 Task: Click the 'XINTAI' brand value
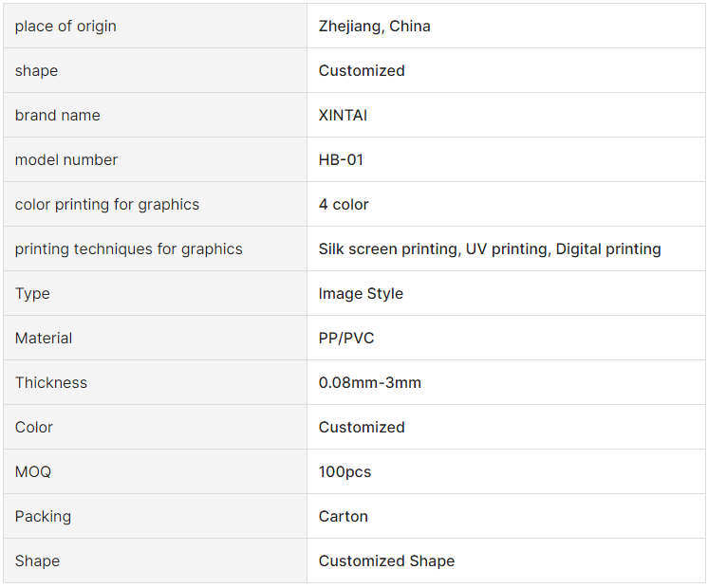pyautogui.click(x=343, y=115)
